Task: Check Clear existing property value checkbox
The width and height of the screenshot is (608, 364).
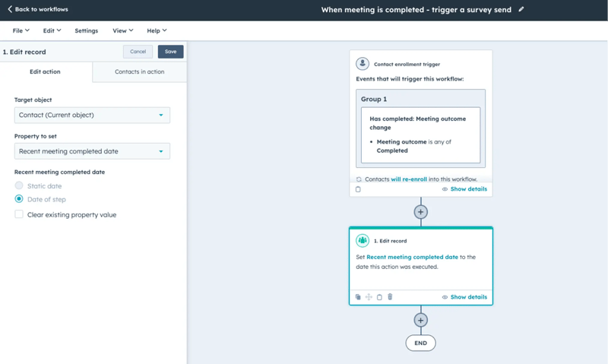Action: (18, 214)
